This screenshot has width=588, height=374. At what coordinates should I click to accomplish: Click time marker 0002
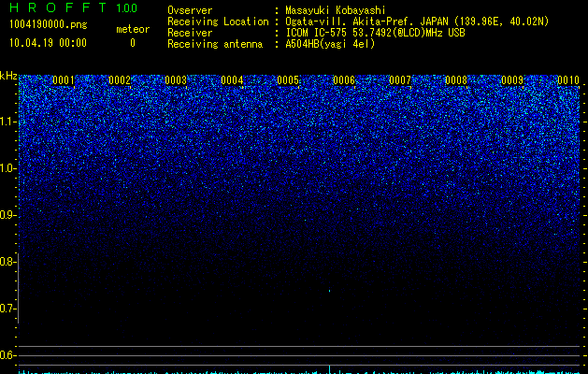click(x=120, y=80)
